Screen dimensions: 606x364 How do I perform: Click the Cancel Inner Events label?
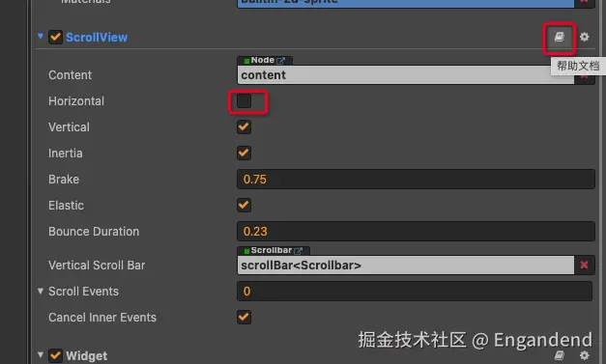(102, 318)
